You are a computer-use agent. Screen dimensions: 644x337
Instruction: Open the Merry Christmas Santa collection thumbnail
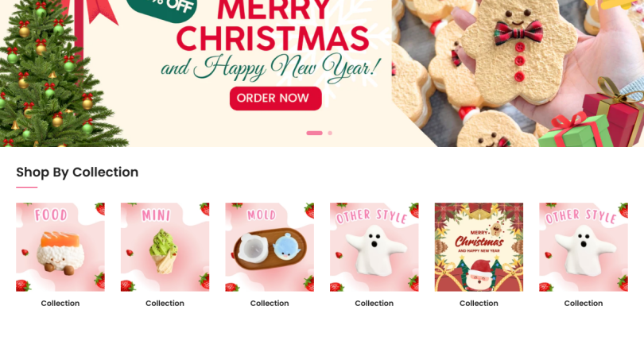479,247
